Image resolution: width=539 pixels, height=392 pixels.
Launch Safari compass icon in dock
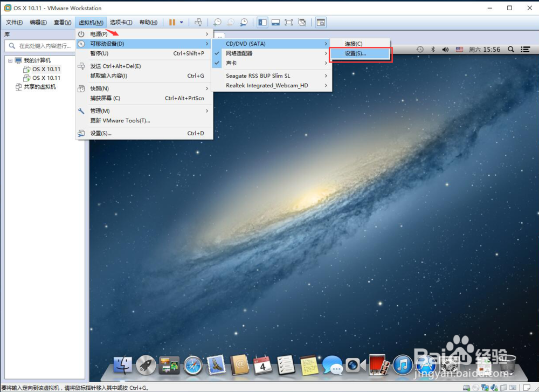(x=193, y=365)
